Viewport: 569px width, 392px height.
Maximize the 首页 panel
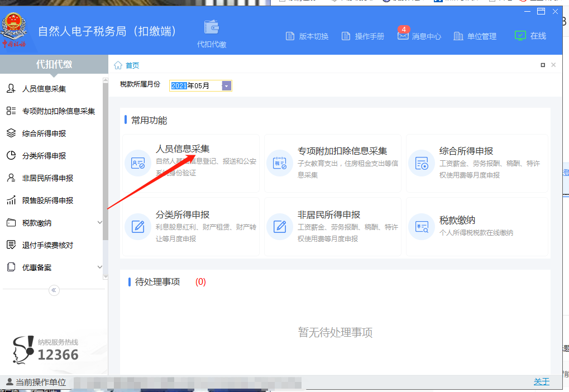pyautogui.click(x=543, y=65)
